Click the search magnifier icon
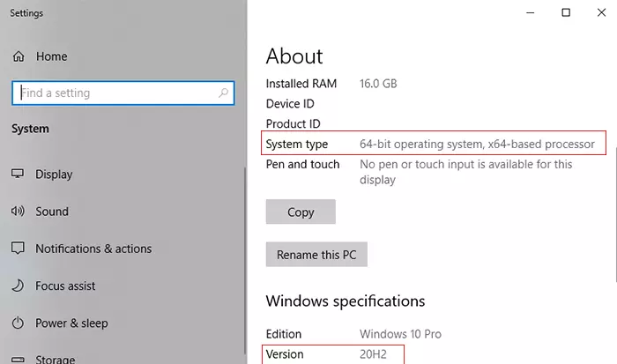617x364 pixels. (x=224, y=93)
